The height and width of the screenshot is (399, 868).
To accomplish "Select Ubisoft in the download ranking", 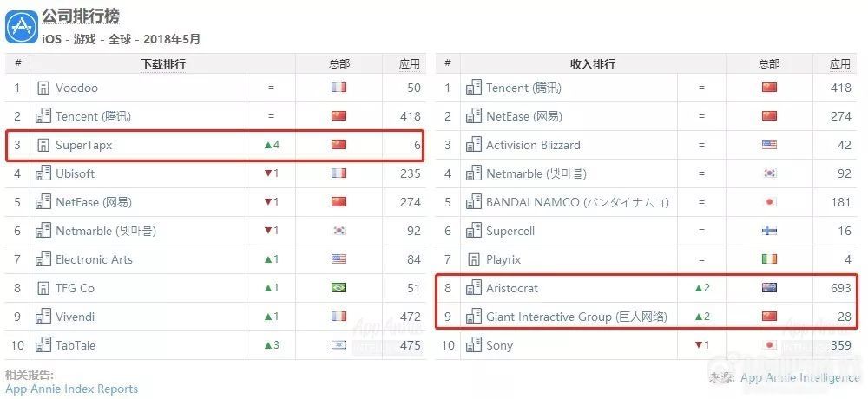I will (x=76, y=173).
